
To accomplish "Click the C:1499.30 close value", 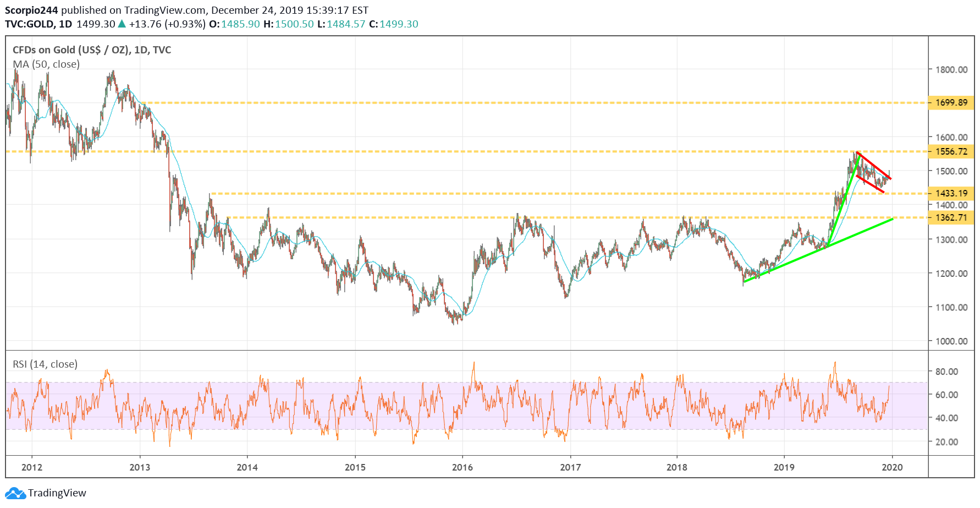I will [394, 24].
